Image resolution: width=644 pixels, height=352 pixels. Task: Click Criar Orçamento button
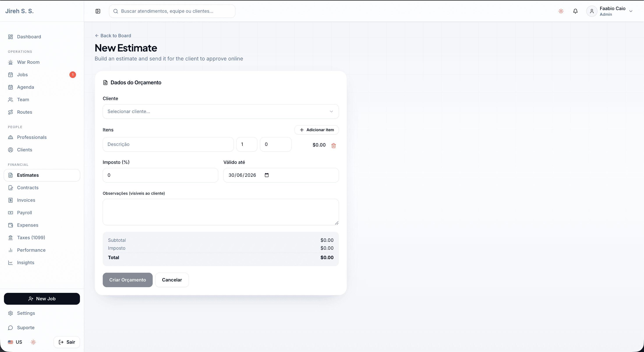[x=127, y=280]
